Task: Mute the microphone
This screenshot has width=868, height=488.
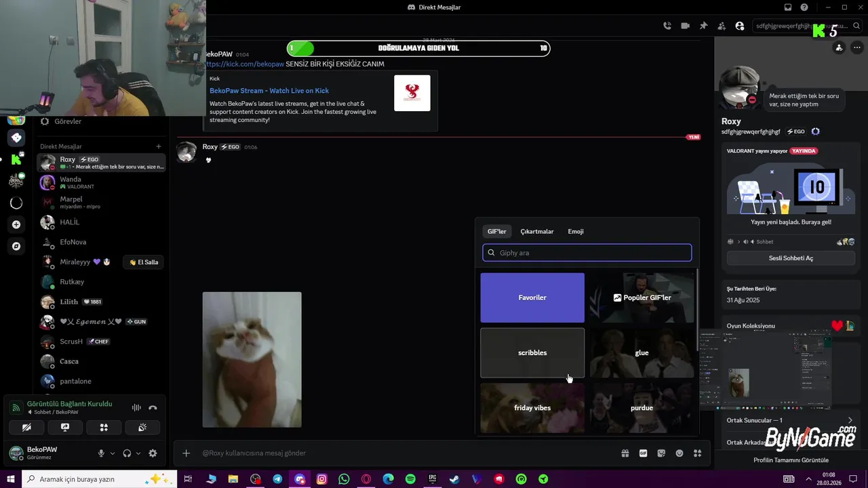Action: click(x=101, y=453)
